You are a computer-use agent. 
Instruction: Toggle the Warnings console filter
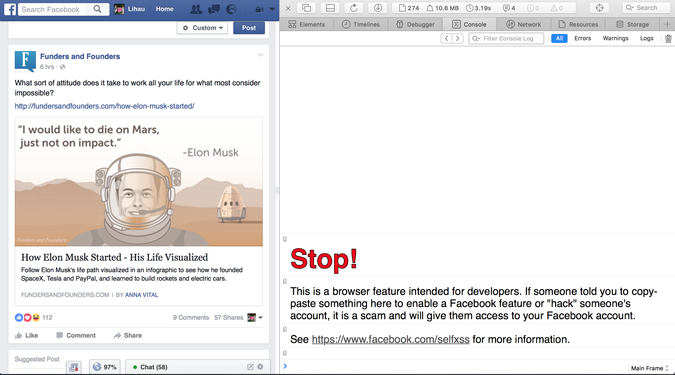tap(615, 38)
